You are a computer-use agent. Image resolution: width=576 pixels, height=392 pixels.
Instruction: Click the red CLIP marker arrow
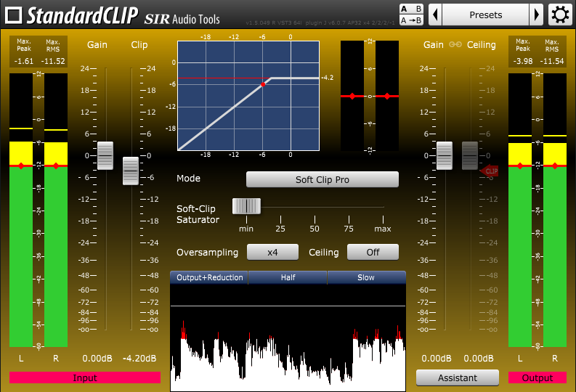490,171
